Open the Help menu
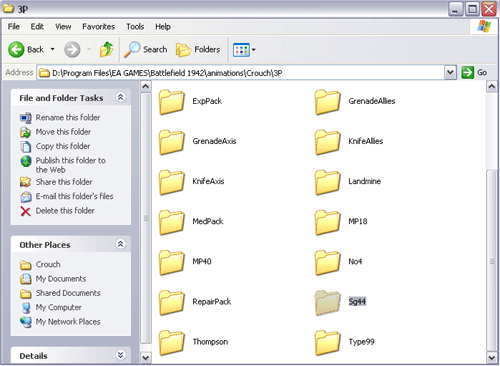This screenshot has width=500, height=366. point(163,27)
